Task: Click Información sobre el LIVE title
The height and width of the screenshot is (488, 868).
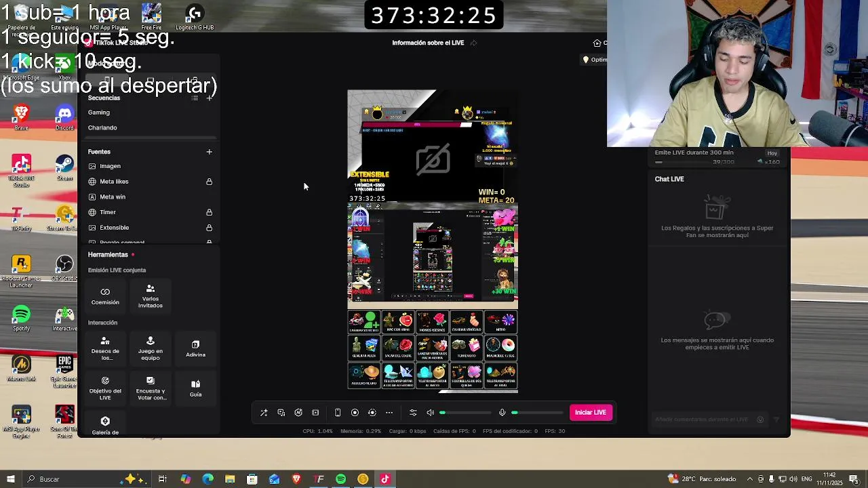Action: 428,43
